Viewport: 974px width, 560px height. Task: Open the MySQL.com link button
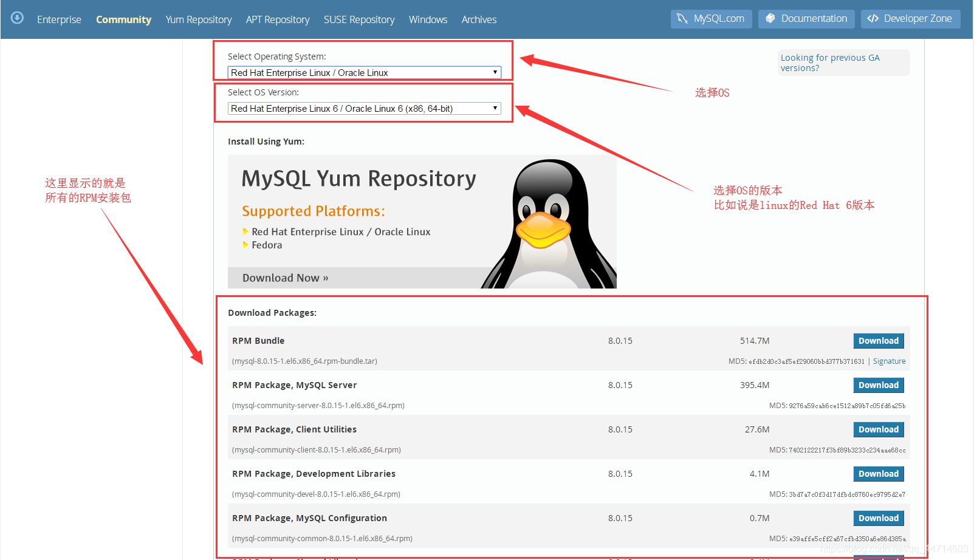pos(712,19)
